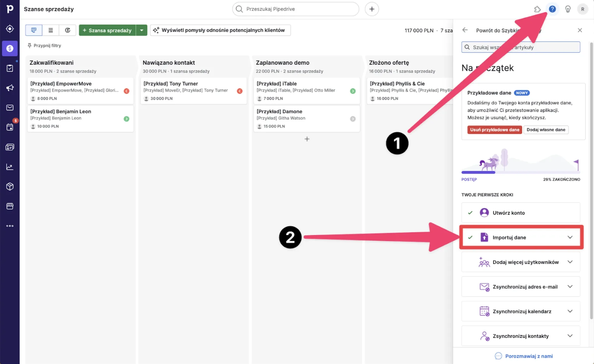The width and height of the screenshot is (594, 364).
Task: Click the onboarding progress bar
Action: [x=521, y=172]
